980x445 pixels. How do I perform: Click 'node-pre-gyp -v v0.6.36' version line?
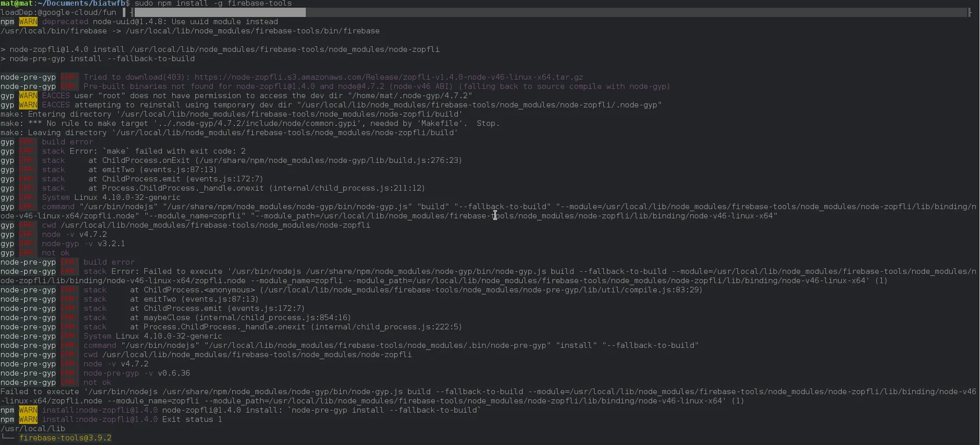point(137,373)
